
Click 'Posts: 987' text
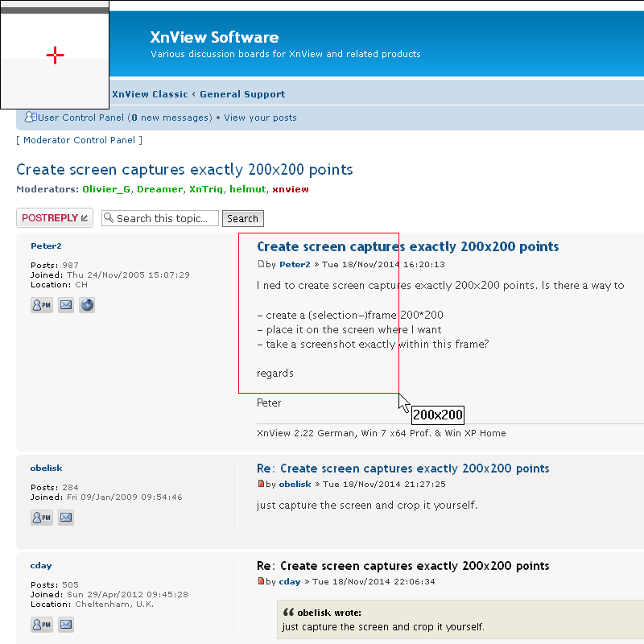tap(55, 266)
